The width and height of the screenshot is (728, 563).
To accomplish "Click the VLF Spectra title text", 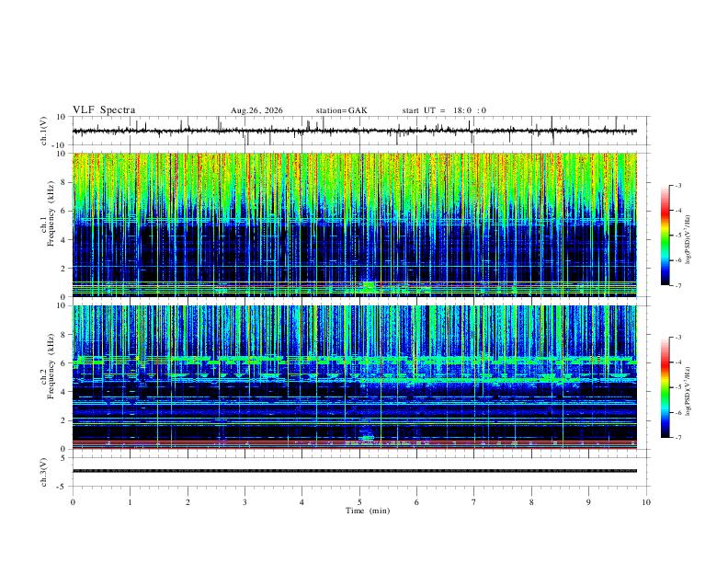I will [x=104, y=110].
